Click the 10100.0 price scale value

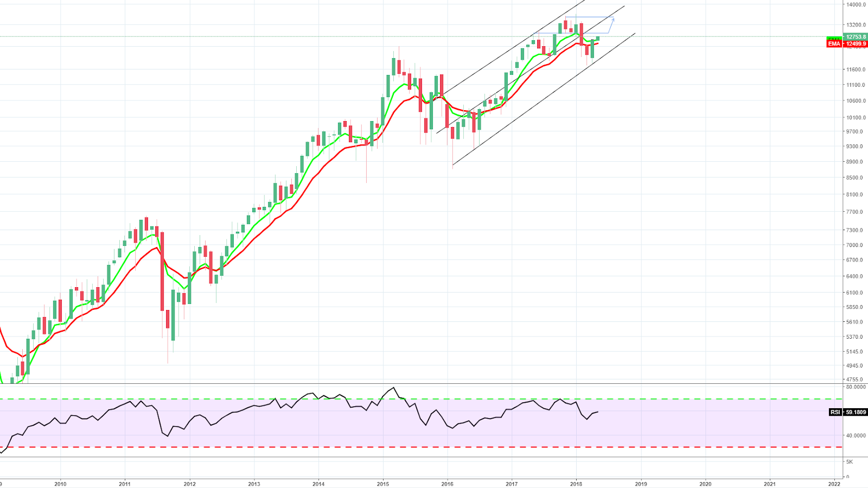(855, 118)
